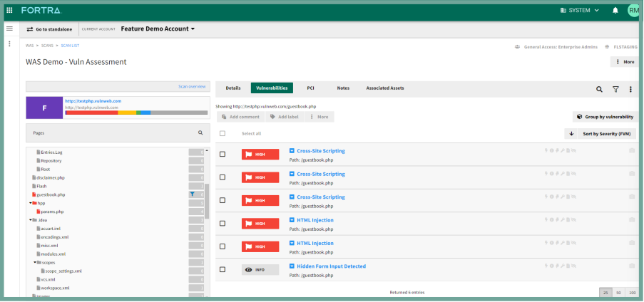The image size is (644, 302).
Task: Set page size to 100
Action: [x=631, y=293]
